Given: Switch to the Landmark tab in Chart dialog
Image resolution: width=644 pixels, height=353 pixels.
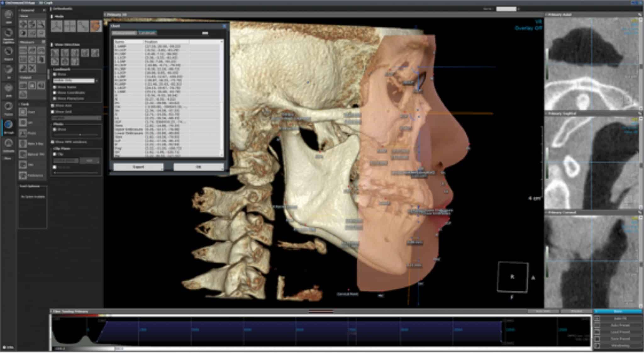Looking at the screenshot, I should pos(147,33).
